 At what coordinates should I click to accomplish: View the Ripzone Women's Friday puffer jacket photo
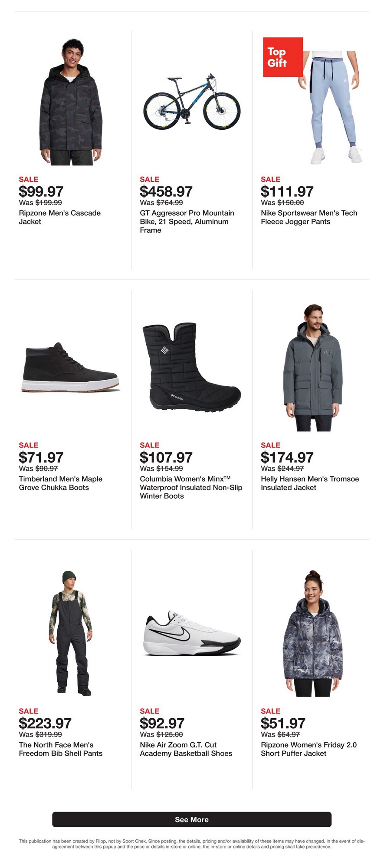click(313, 634)
